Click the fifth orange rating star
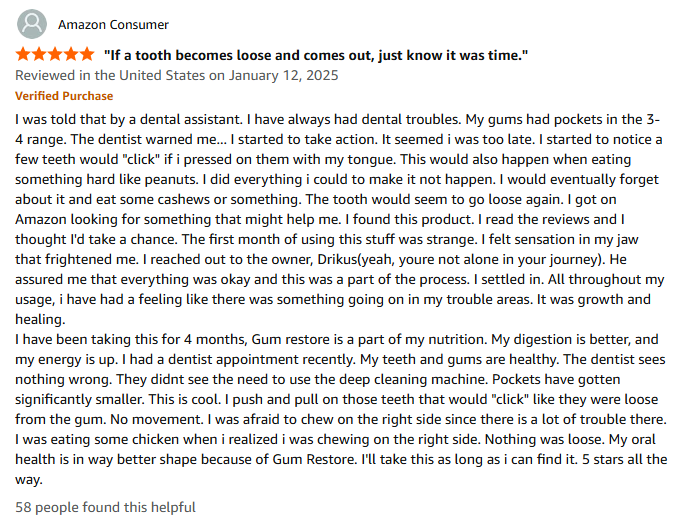The width and height of the screenshot is (690, 523). point(87,55)
